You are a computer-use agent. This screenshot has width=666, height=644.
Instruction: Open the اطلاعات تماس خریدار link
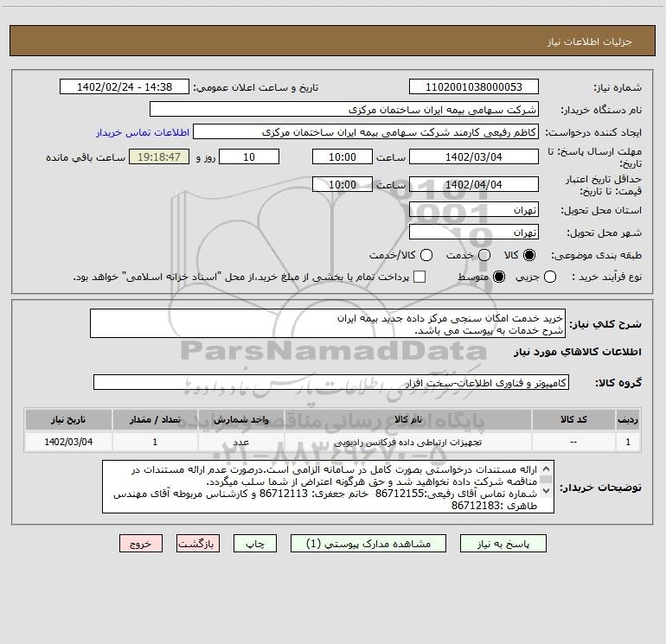(x=143, y=132)
